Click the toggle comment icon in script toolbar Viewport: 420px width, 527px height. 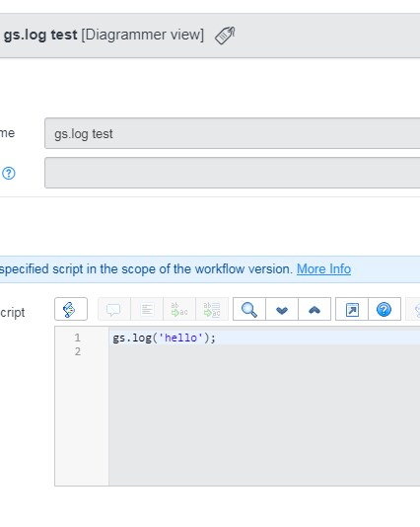tap(113, 309)
